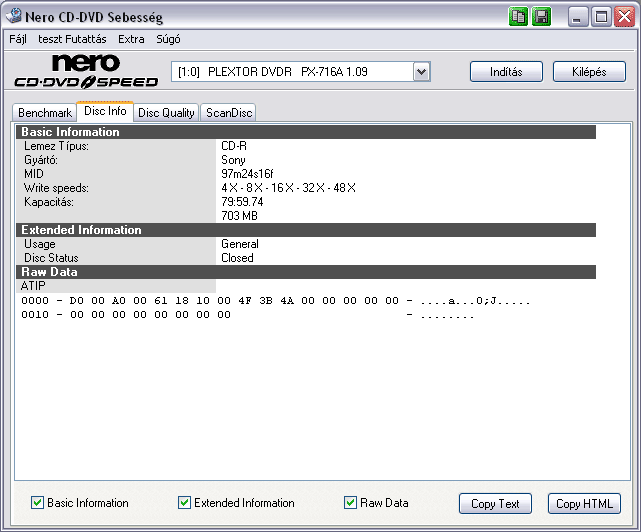Click the Indítás button
This screenshot has height=532, width=641.
coord(506,72)
